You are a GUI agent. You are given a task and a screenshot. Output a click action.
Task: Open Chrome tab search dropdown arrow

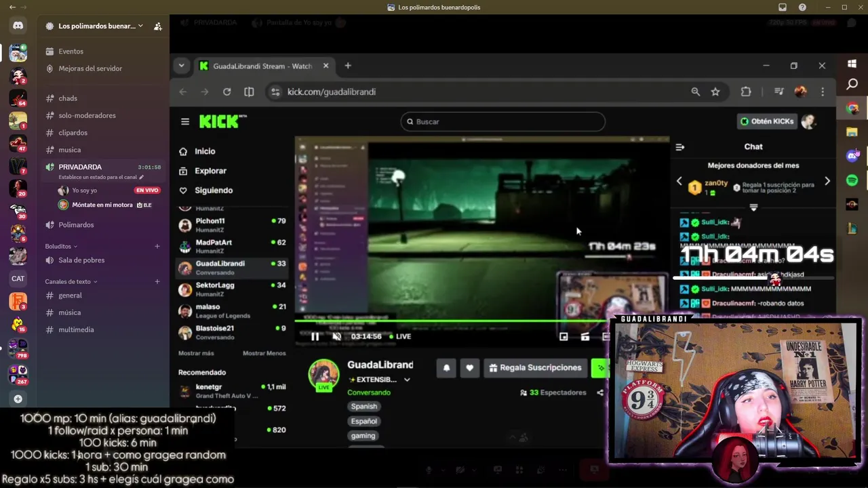(181, 66)
